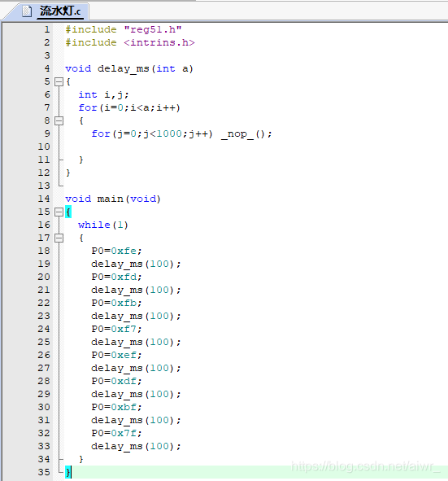Click delay_ms(100); on line 33
This screenshot has height=481, width=448.
click(136, 446)
